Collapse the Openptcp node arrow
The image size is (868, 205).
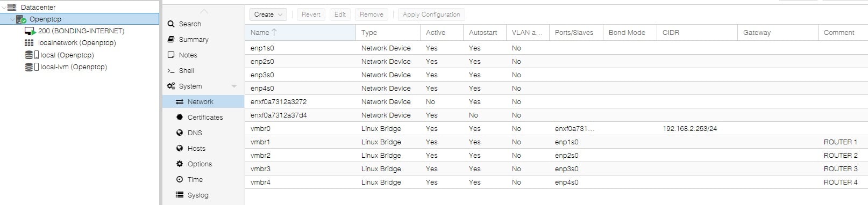12,19
